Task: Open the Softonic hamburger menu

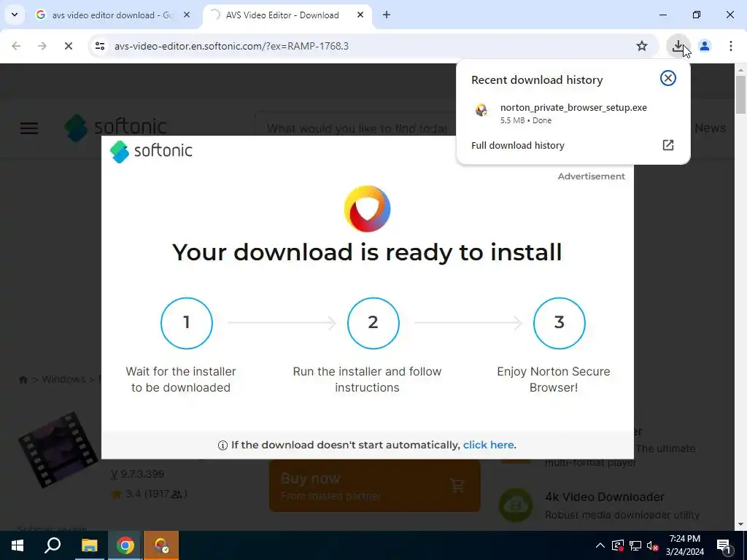Action: click(x=29, y=128)
